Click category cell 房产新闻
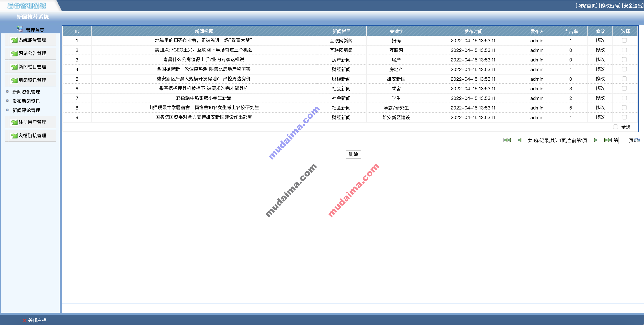The width and height of the screenshot is (644, 325). tap(341, 60)
